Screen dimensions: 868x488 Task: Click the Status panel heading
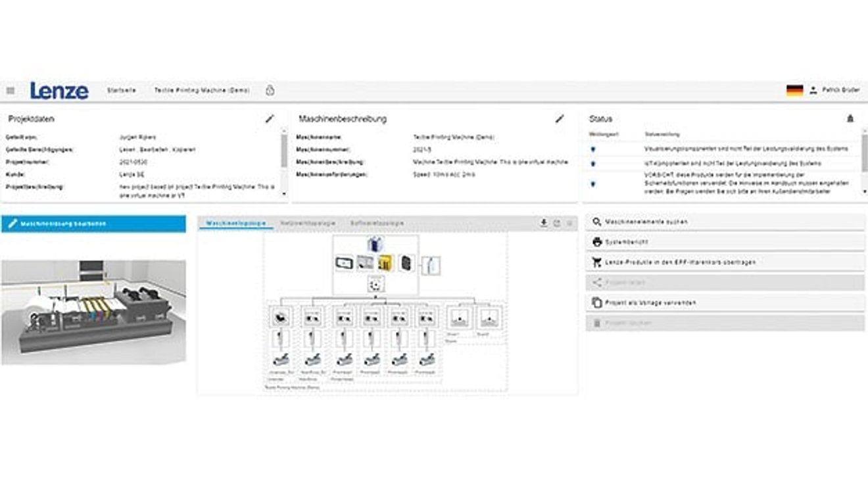pyautogui.click(x=600, y=119)
